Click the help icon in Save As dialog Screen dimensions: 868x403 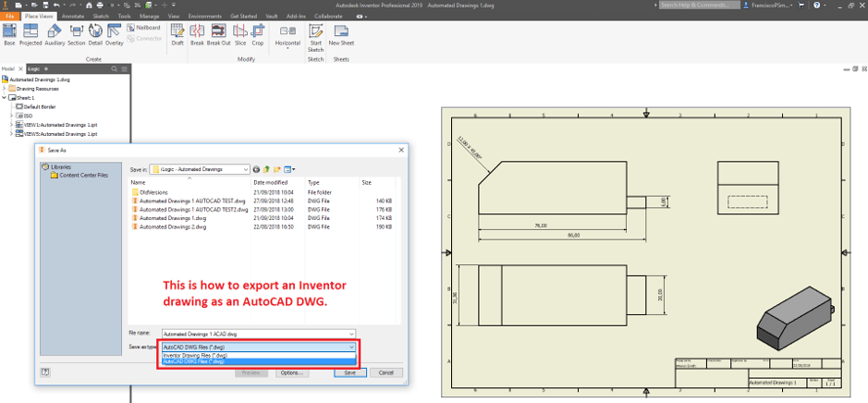pyautogui.click(x=45, y=372)
